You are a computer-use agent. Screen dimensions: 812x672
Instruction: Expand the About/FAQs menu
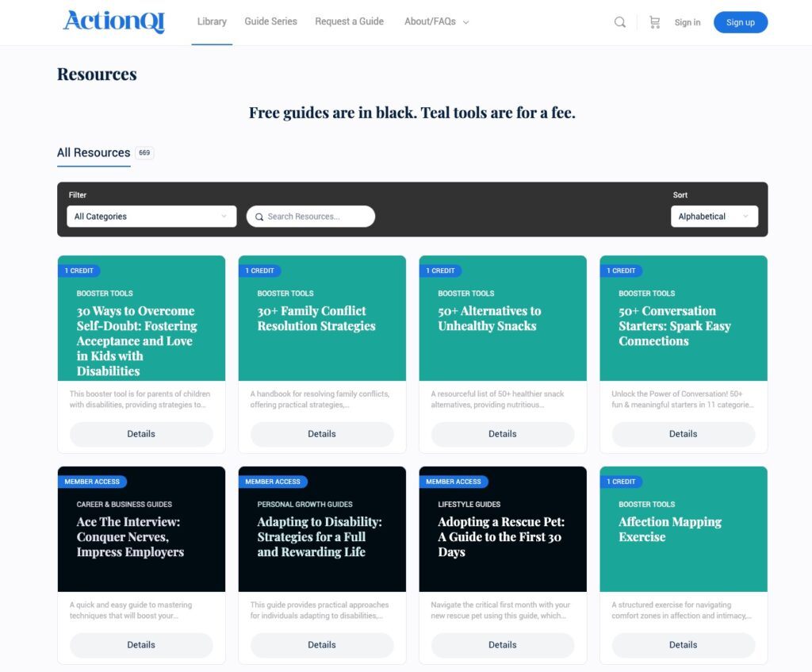point(436,21)
